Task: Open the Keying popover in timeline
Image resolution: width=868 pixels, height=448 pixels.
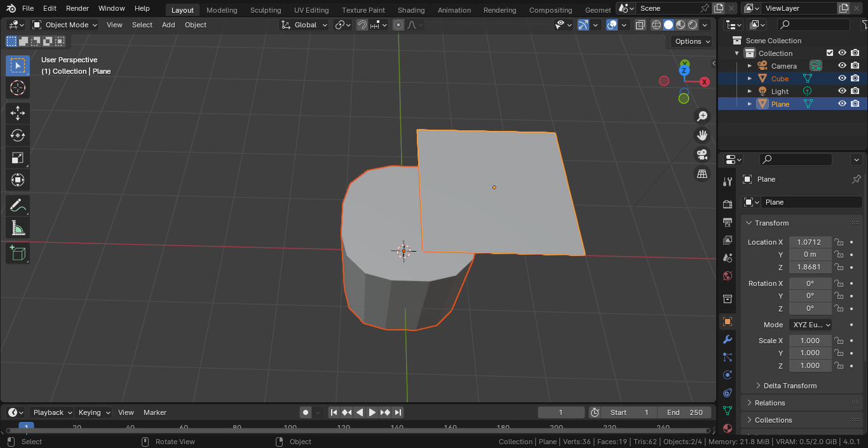Action: 93,412
